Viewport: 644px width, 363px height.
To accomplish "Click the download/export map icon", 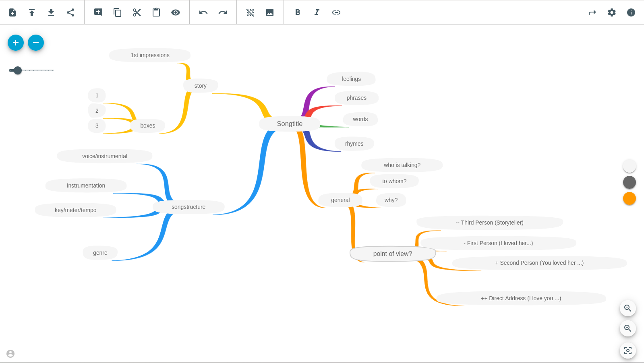I will click(51, 12).
